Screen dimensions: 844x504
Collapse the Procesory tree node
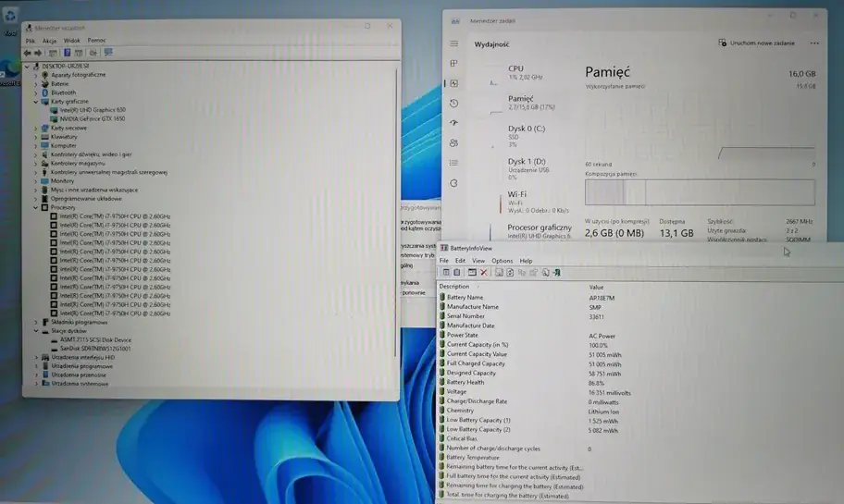pyautogui.click(x=36, y=208)
